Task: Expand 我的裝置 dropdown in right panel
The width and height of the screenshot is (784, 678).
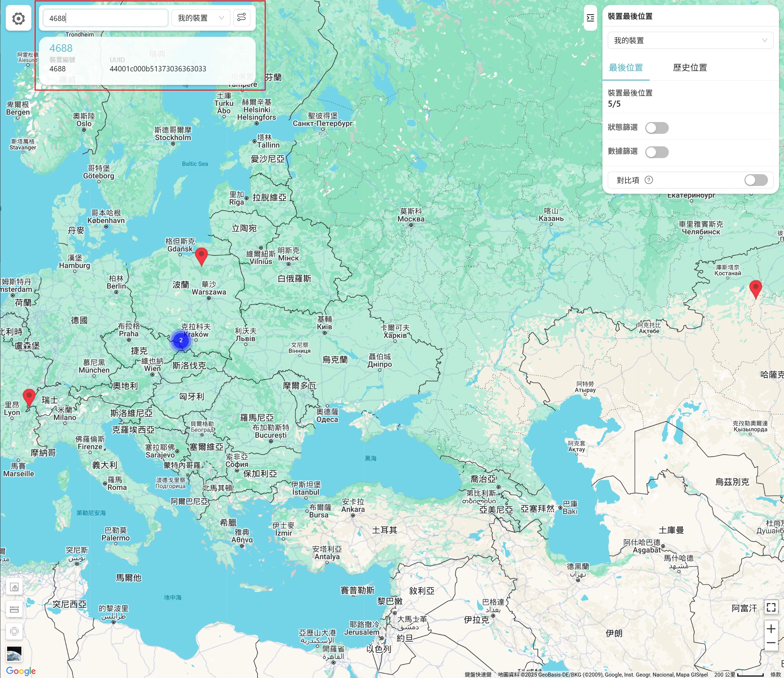Action: 690,41
